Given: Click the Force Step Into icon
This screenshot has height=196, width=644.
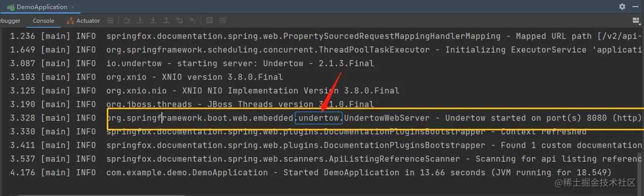Looking at the screenshot, I should click(153, 21).
